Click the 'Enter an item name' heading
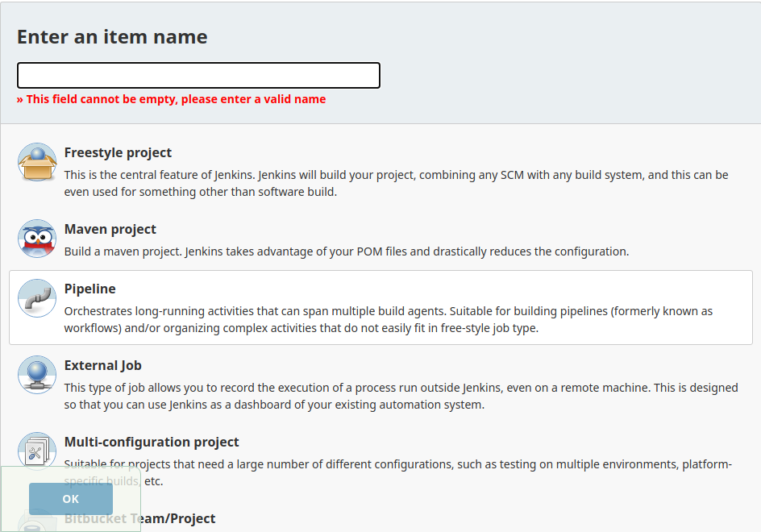The width and height of the screenshot is (761, 532). pos(112,37)
